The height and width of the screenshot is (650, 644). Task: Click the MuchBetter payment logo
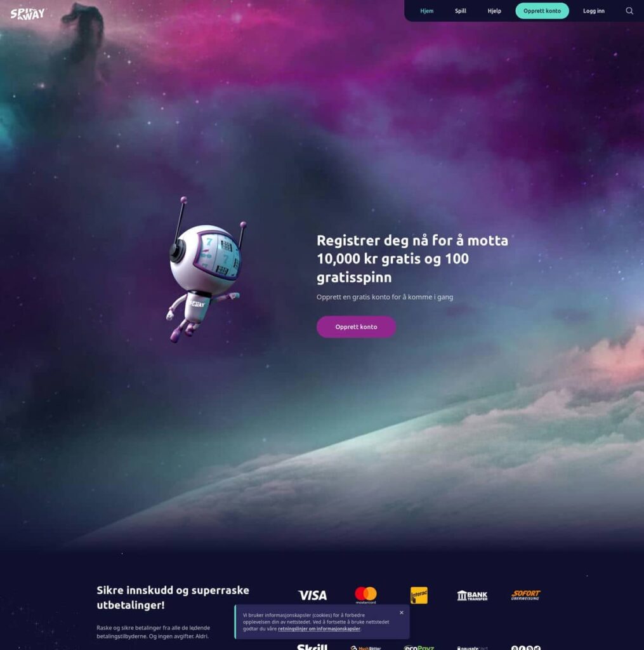point(365,647)
